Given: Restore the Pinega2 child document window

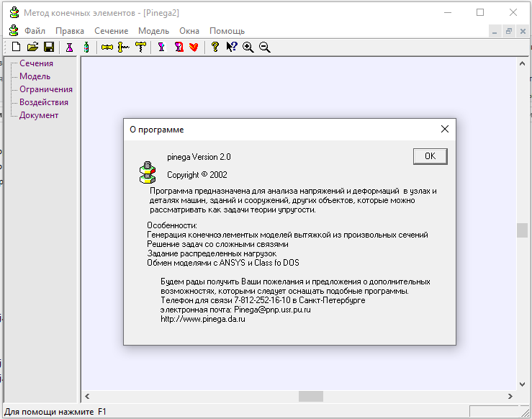Looking at the screenshot, I should [x=508, y=31].
